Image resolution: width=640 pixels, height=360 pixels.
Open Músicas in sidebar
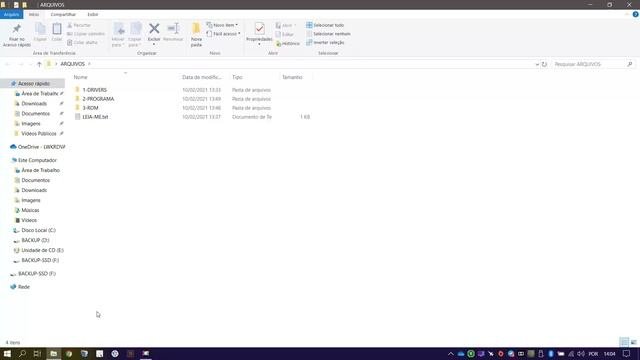30,210
